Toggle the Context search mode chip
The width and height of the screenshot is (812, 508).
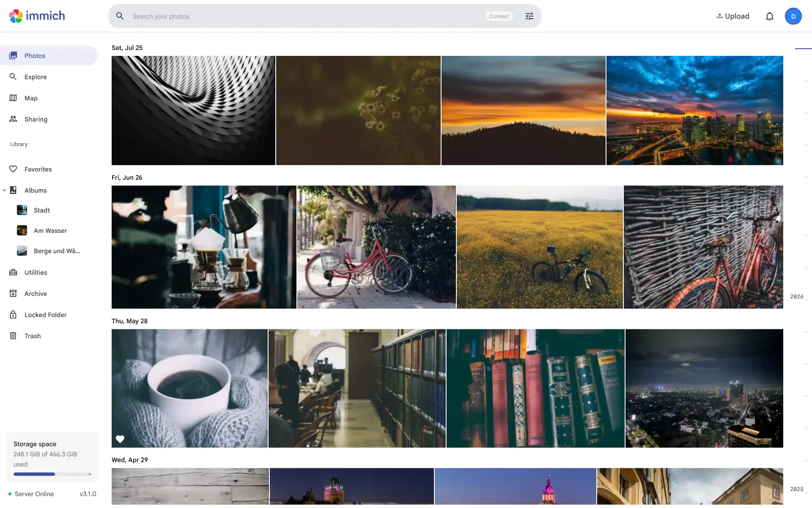click(x=499, y=16)
